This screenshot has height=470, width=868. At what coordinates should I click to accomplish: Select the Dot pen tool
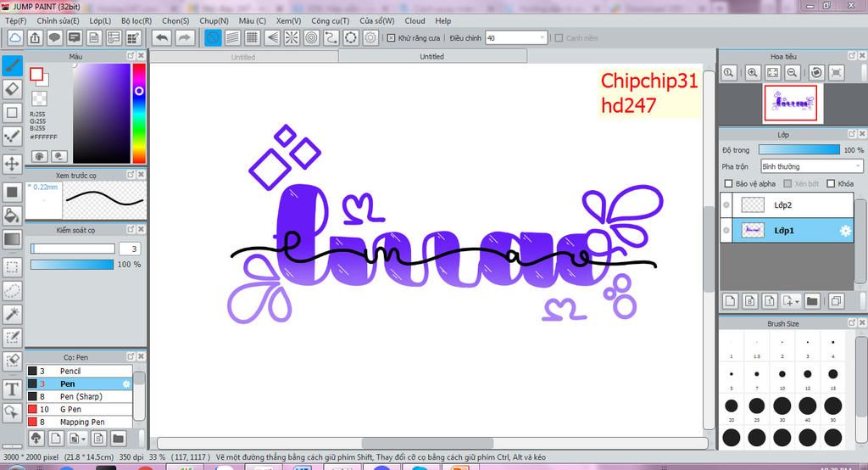tap(12, 136)
